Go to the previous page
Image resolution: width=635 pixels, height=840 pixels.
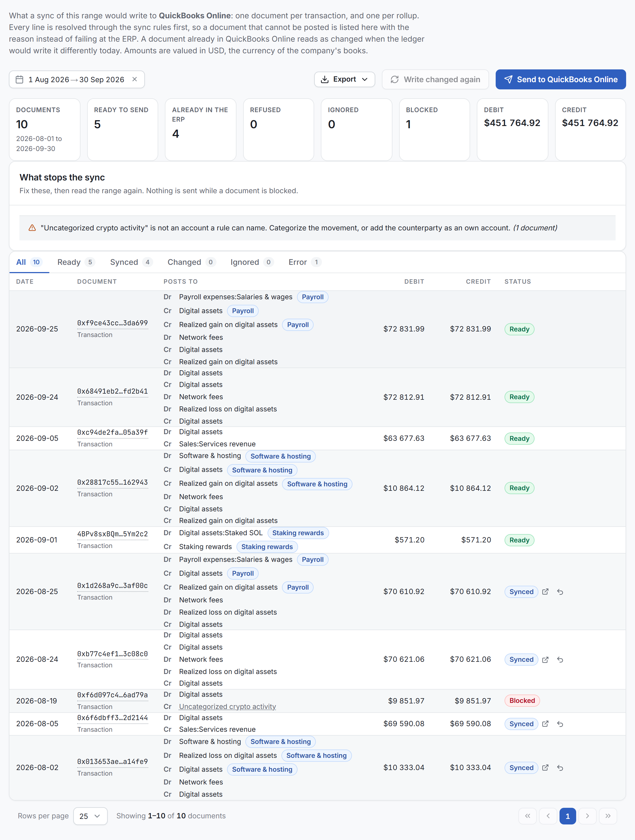point(548,816)
